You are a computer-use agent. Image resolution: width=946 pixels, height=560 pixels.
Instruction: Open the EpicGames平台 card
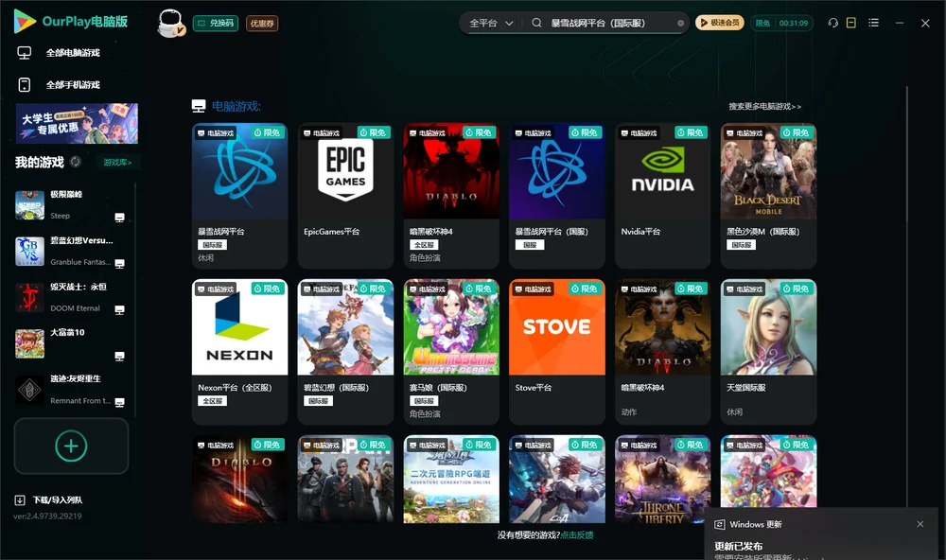[x=345, y=196]
